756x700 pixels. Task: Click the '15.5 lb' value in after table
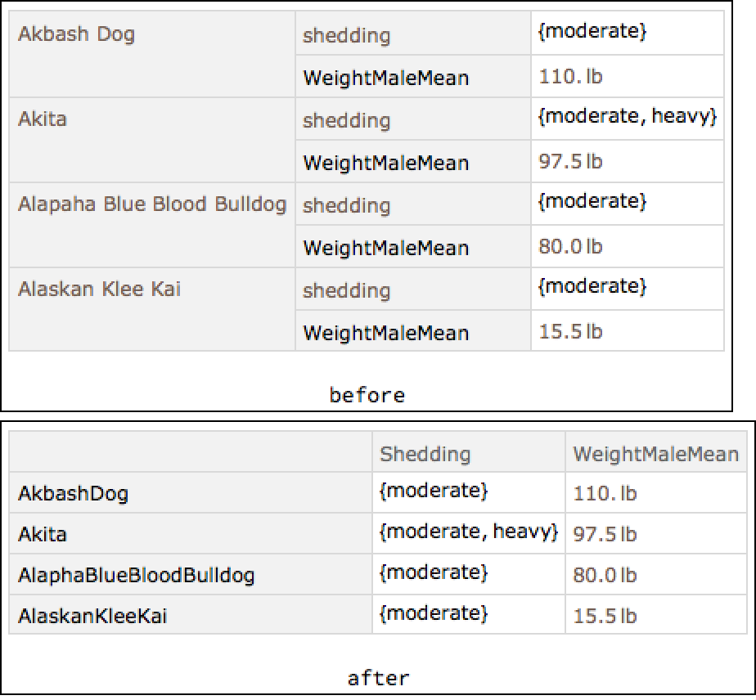[605, 616]
